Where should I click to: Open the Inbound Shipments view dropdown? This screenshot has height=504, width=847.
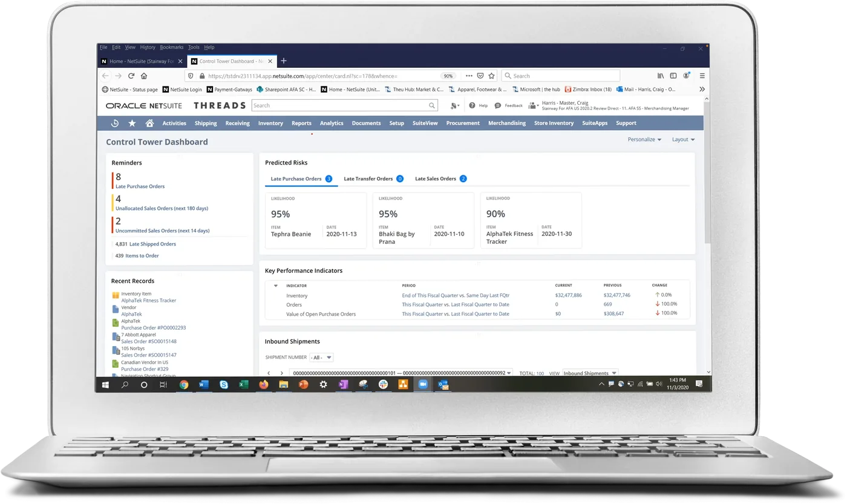(x=590, y=373)
